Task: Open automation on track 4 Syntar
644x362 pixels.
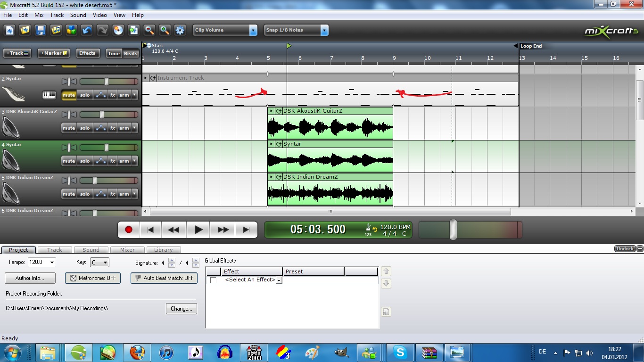Action: [x=100, y=161]
